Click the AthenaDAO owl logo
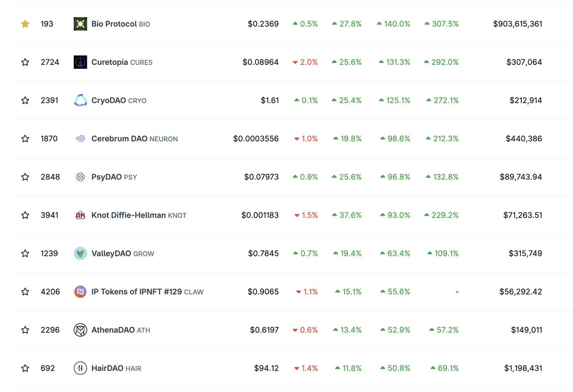This screenshot has width=573, height=392. [x=80, y=330]
